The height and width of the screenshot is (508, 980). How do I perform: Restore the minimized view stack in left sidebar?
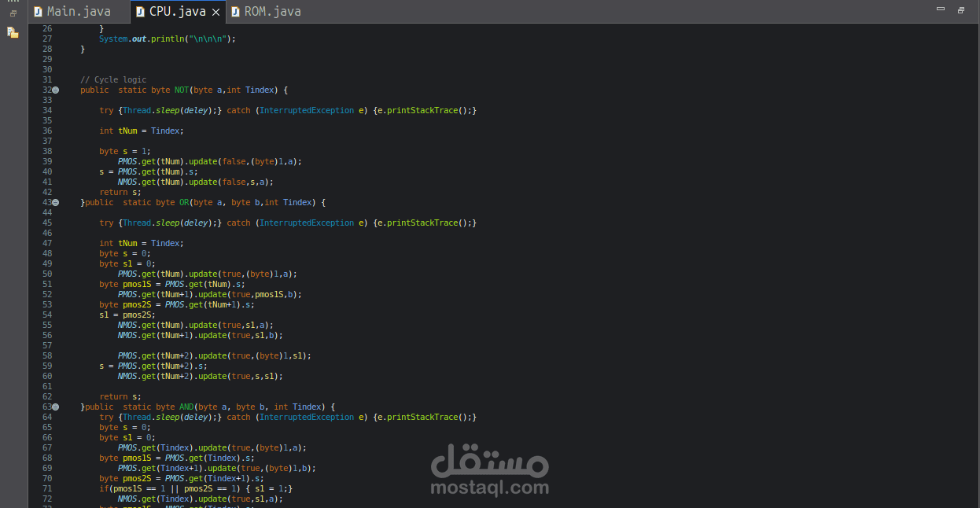pos(13,13)
